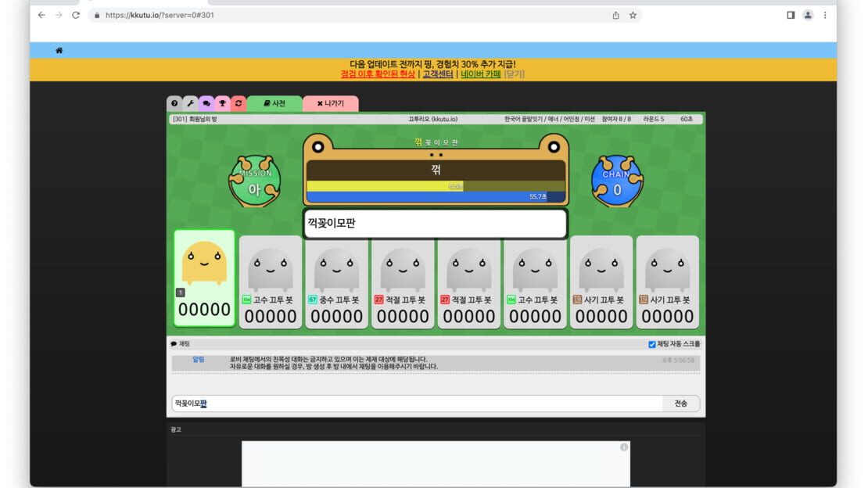The height and width of the screenshot is (488, 868).
Task: Click the red refresh arrows icon
Action: (x=239, y=103)
